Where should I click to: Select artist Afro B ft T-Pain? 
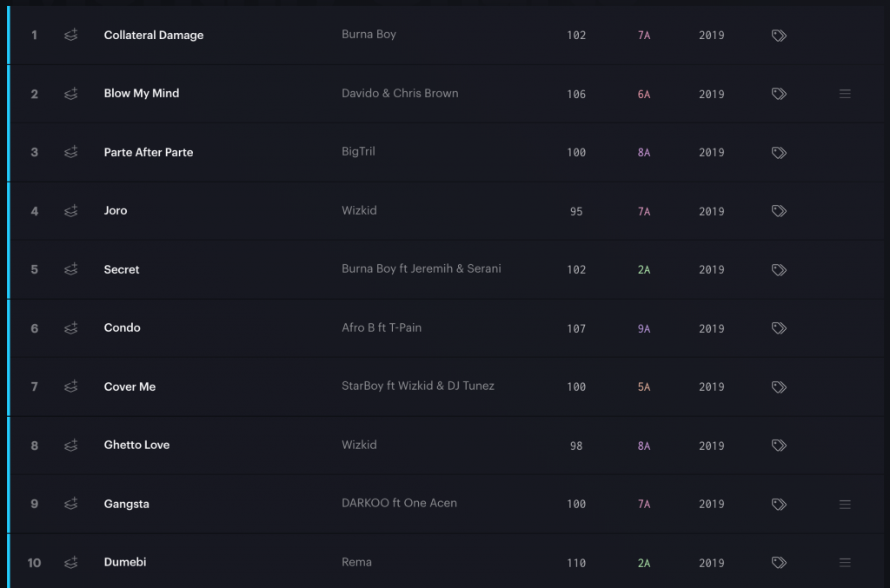click(382, 327)
